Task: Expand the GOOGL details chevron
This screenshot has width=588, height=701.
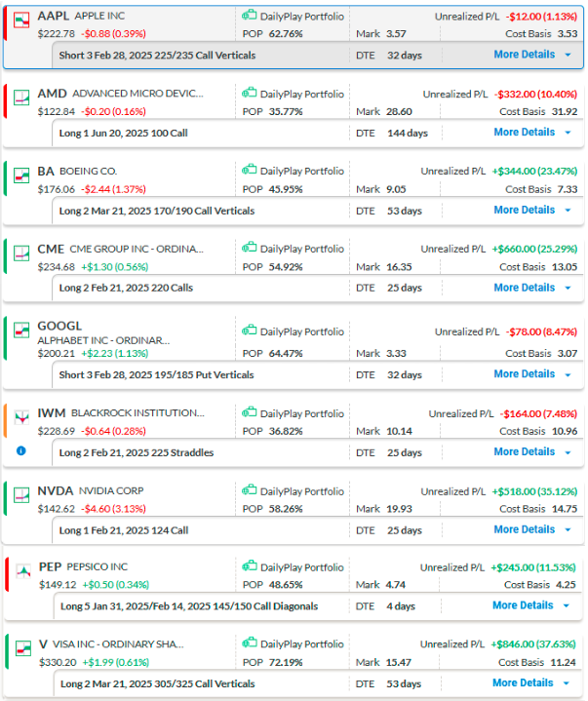Action: [x=568, y=374]
